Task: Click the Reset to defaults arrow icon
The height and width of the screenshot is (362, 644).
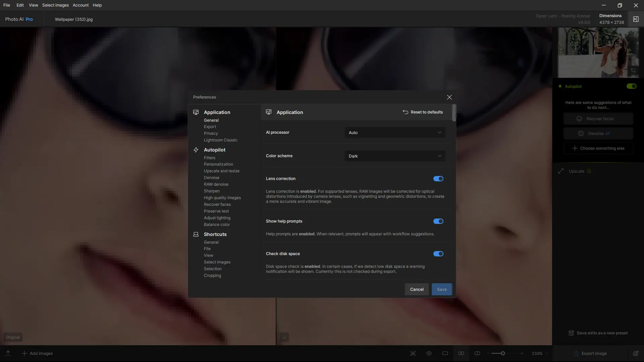Action: point(405,112)
